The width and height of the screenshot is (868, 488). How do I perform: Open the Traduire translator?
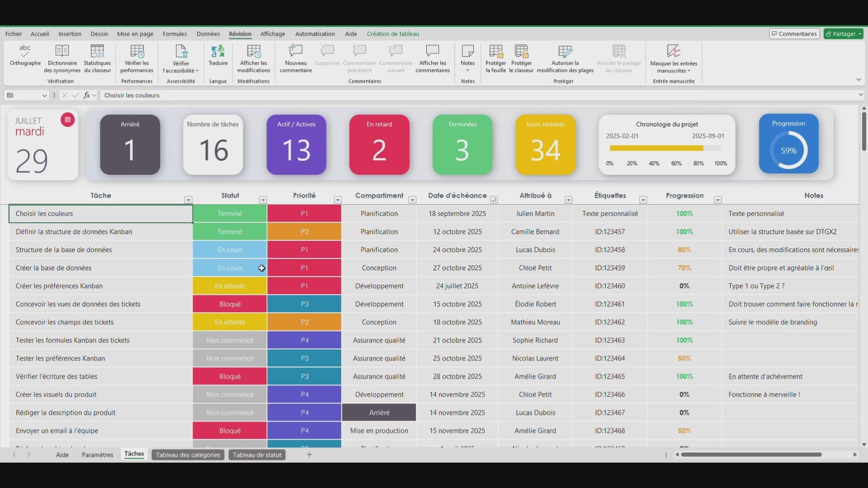218,56
